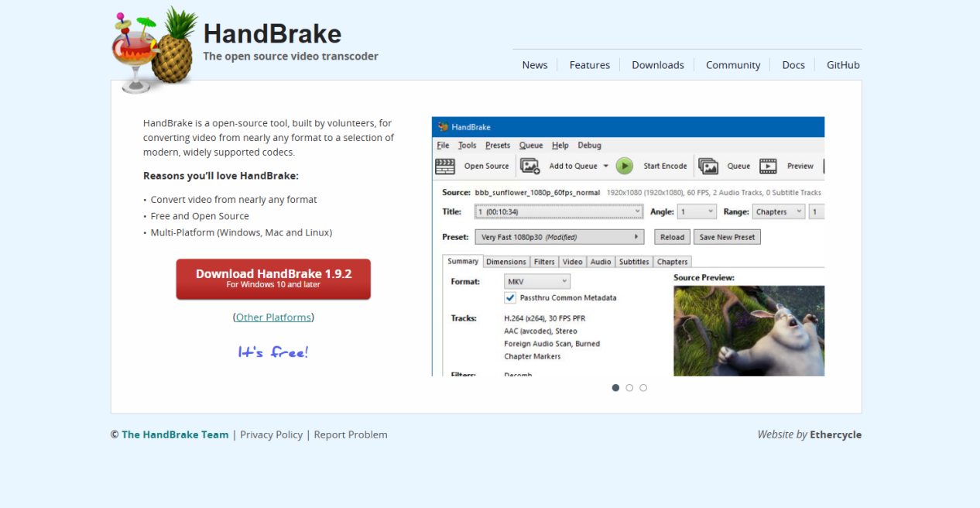The image size is (980, 508).
Task: Open the Tools menu
Action: pos(468,145)
